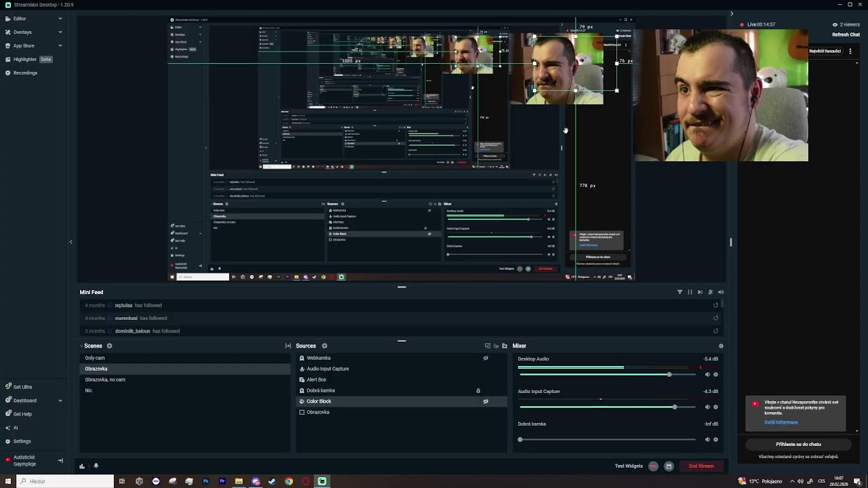Pause the Mini Feed alert queue
868x488 pixels.
coord(690,292)
